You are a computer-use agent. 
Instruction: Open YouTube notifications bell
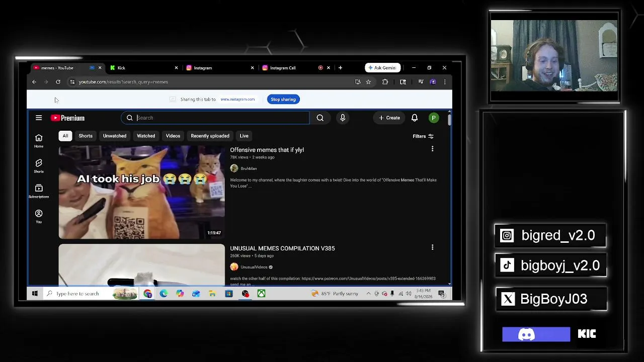click(415, 118)
